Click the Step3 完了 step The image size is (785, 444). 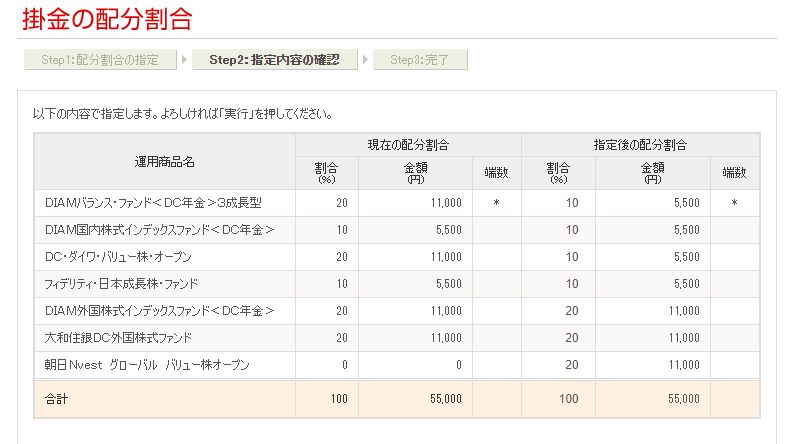coord(420,59)
